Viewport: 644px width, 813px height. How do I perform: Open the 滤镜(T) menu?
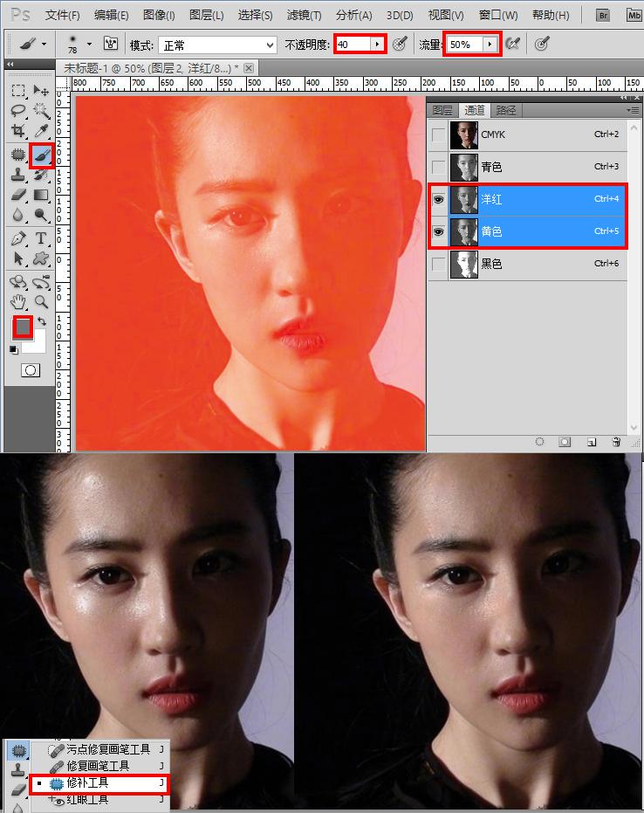(304, 16)
